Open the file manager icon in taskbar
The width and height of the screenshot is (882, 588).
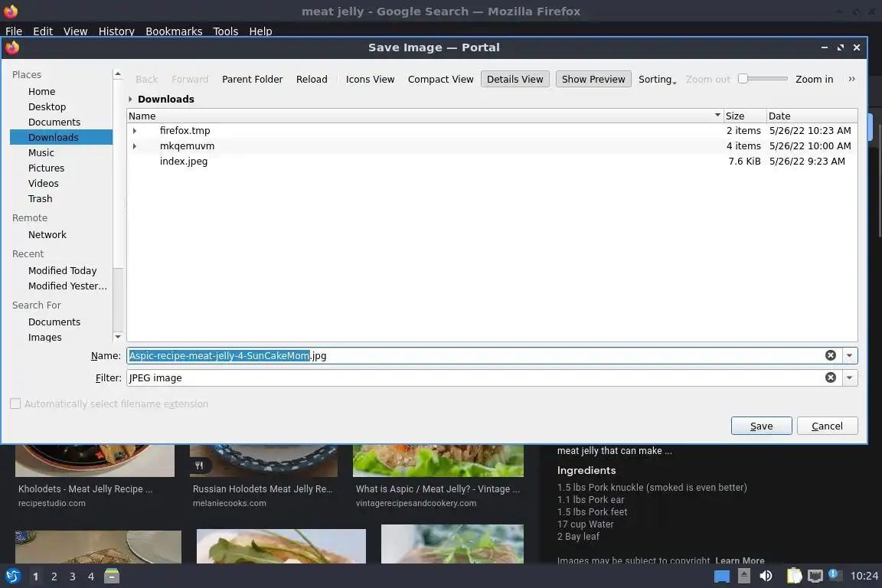(112, 576)
